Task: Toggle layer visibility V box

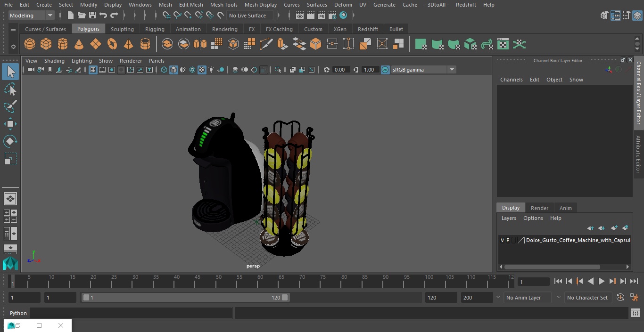Action: click(502, 240)
